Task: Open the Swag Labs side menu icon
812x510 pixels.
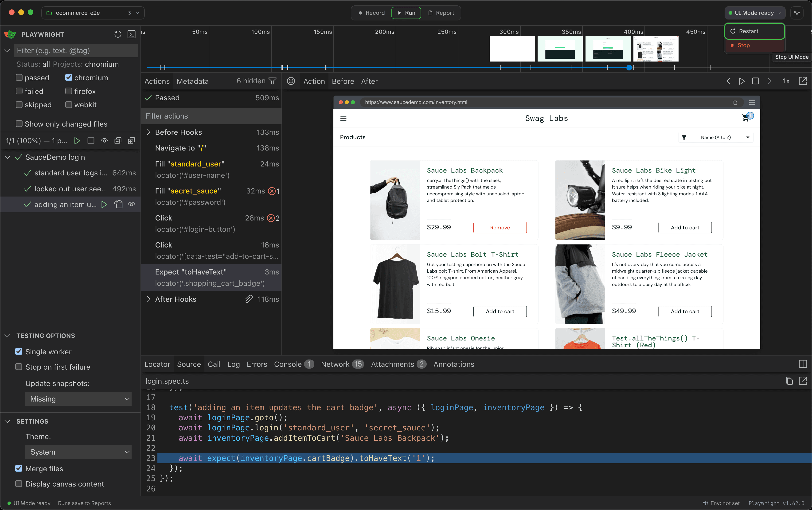Action: click(343, 119)
